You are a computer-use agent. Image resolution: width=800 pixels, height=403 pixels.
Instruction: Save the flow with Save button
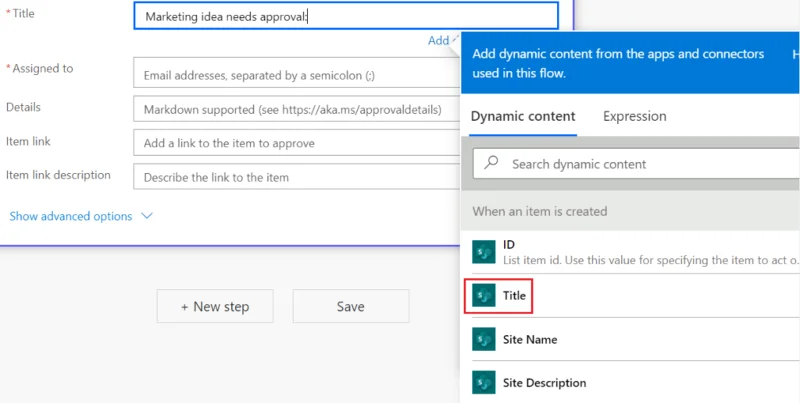351,306
